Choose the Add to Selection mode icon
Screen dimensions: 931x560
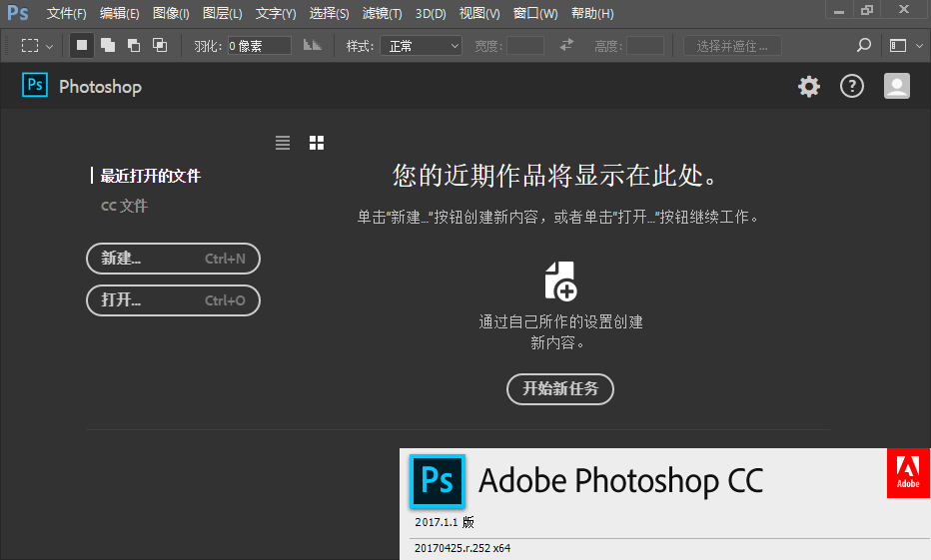click(x=108, y=46)
